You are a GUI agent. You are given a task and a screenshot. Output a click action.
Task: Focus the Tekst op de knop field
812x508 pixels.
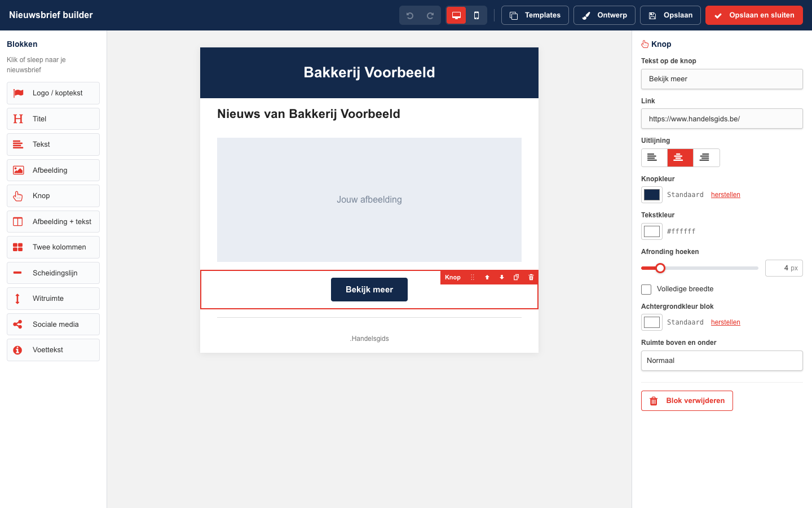722,79
